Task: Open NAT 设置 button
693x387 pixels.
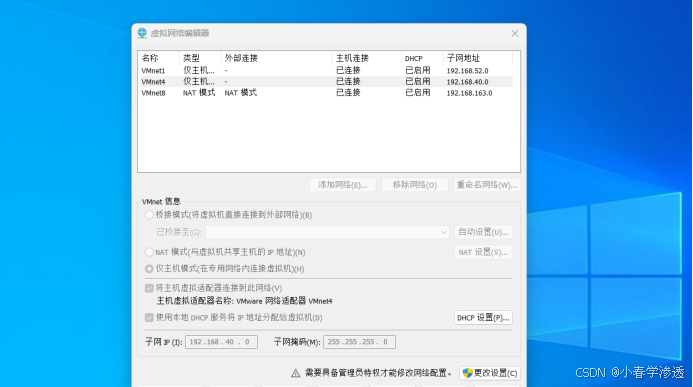Action: [x=483, y=252]
